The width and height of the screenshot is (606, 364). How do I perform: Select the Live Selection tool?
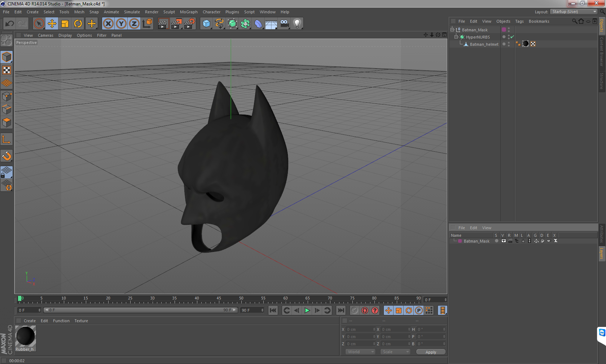tap(39, 24)
